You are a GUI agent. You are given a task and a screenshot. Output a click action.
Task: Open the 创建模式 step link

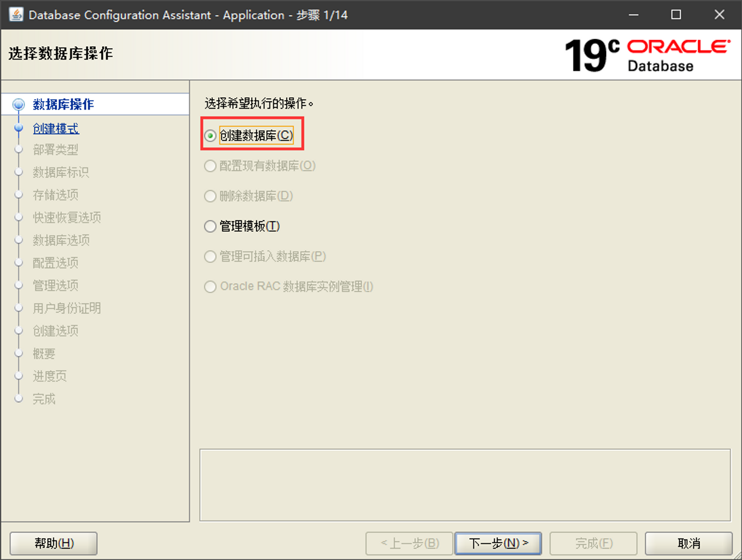(x=56, y=129)
